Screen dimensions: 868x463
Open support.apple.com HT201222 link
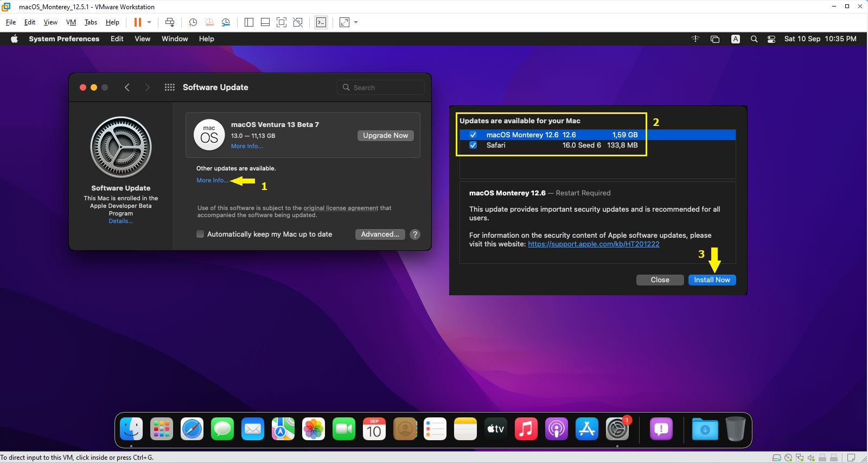point(593,244)
